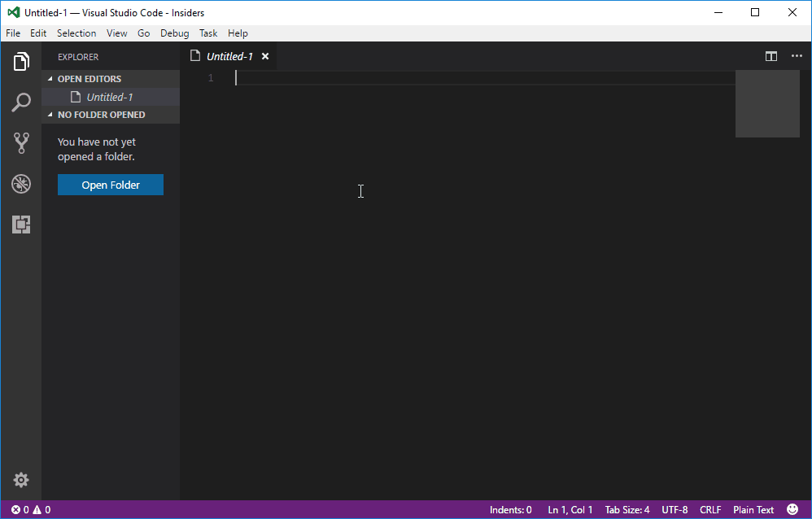
Task: Click line 1 in the editor
Action: [485, 78]
